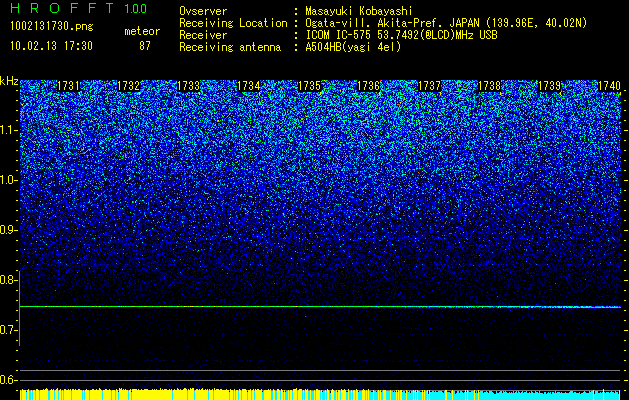
Task: Click the 1740 time marker
Action: (609, 86)
